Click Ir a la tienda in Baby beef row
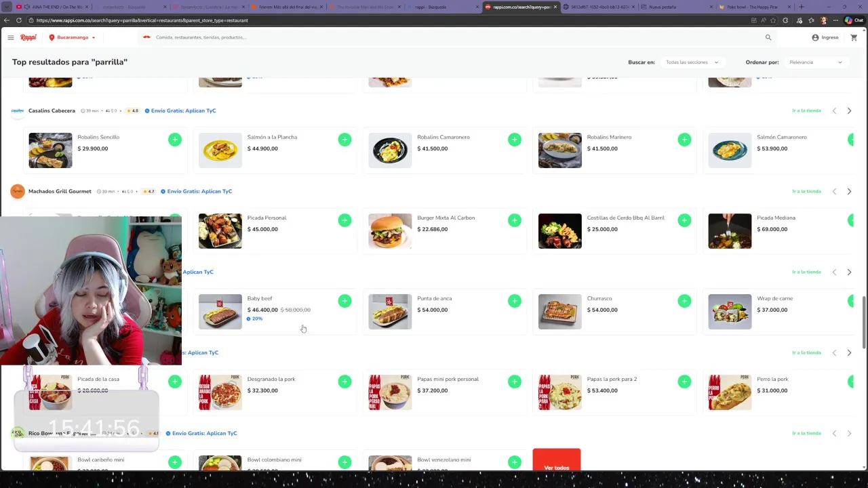868x488 pixels. pyautogui.click(x=806, y=272)
